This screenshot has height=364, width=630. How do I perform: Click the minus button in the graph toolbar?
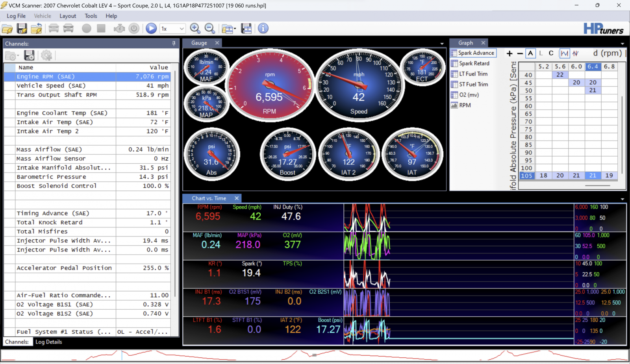(520, 53)
